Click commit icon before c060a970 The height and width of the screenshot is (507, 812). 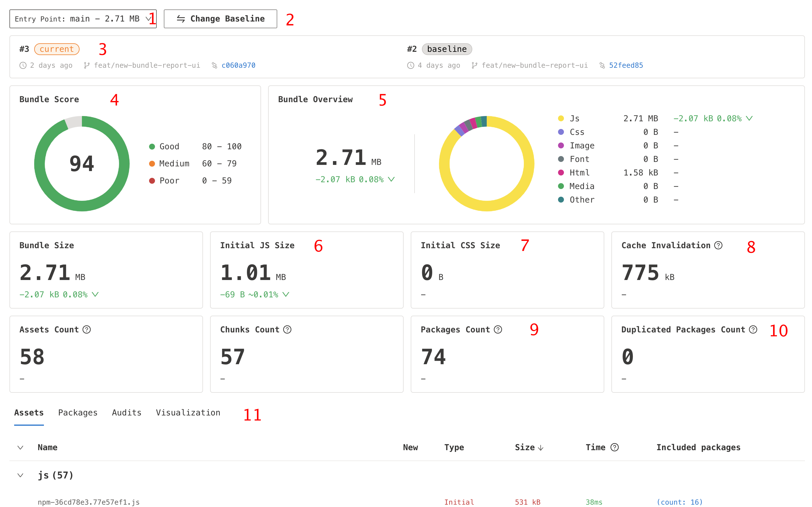tap(214, 65)
